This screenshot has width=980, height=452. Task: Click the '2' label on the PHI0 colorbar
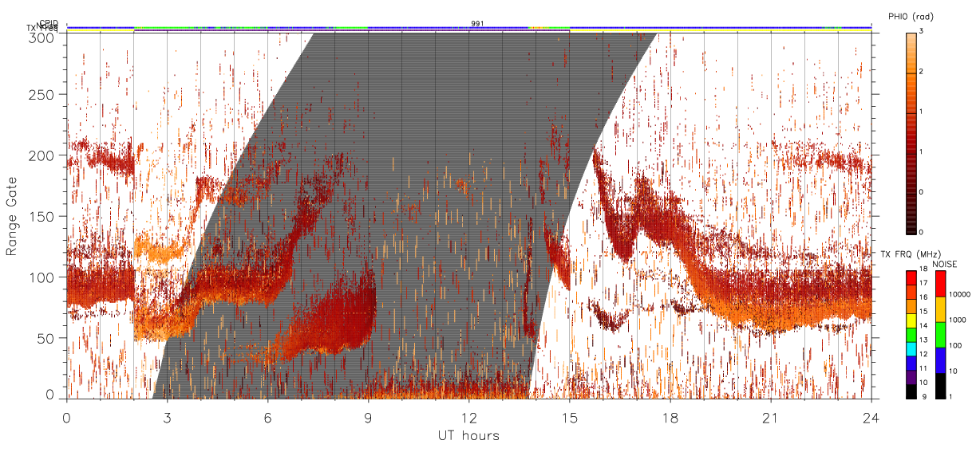921,72
